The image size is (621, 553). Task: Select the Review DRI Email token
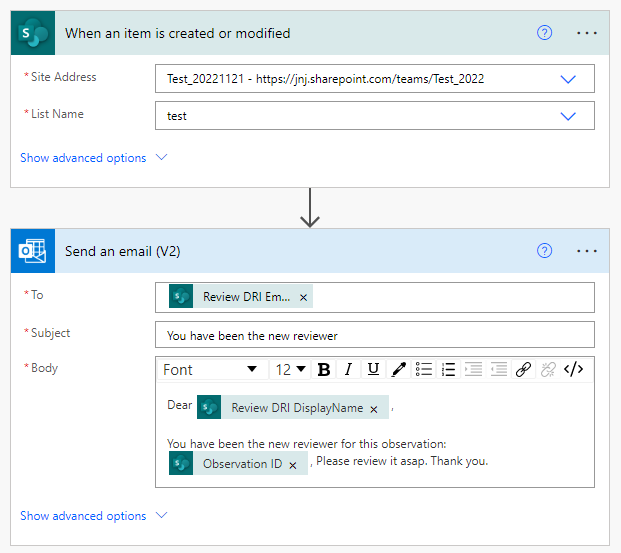click(x=241, y=296)
